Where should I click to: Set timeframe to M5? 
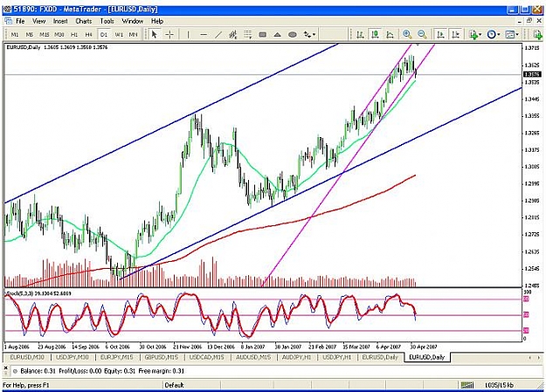tap(29, 34)
